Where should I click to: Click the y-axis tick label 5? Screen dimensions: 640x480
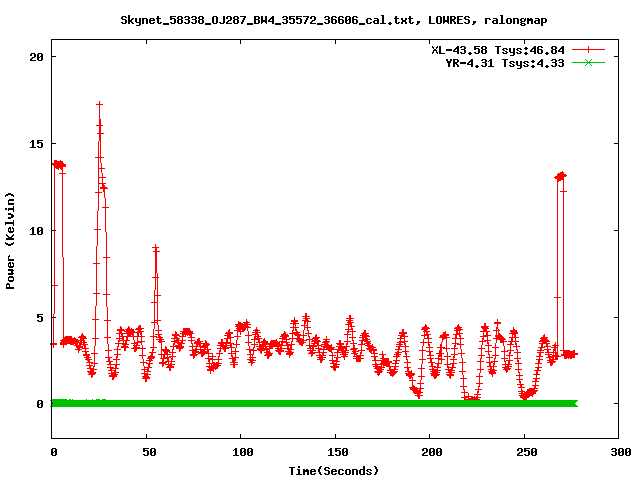tap(40, 318)
